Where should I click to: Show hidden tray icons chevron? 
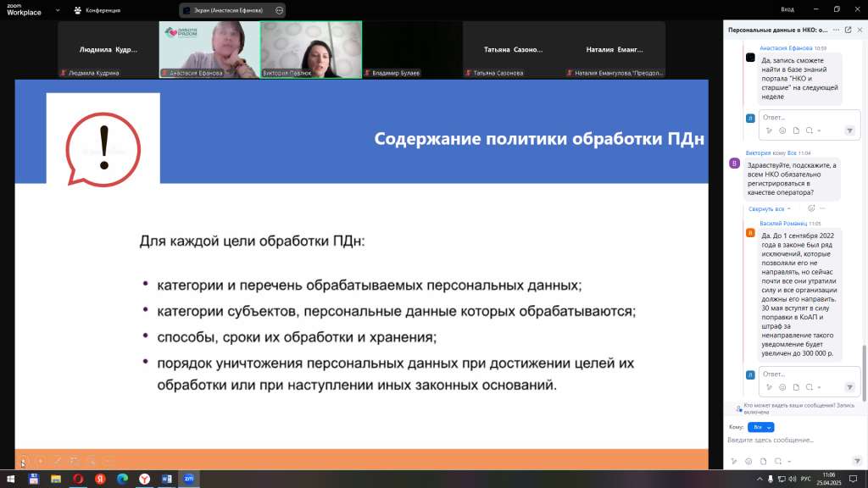(x=759, y=480)
